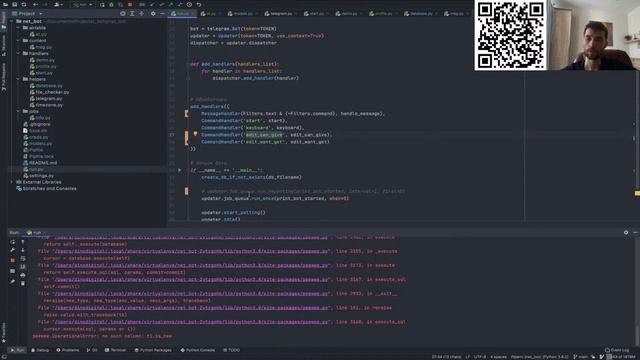
Task: Open the Event Log
Action: click(x=617, y=350)
